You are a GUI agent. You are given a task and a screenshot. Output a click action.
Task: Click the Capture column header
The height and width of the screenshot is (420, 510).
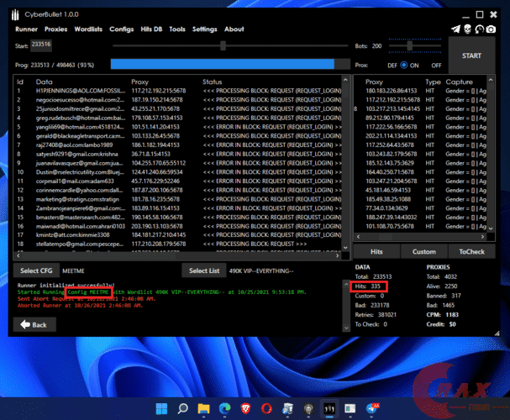tap(459, 82)
